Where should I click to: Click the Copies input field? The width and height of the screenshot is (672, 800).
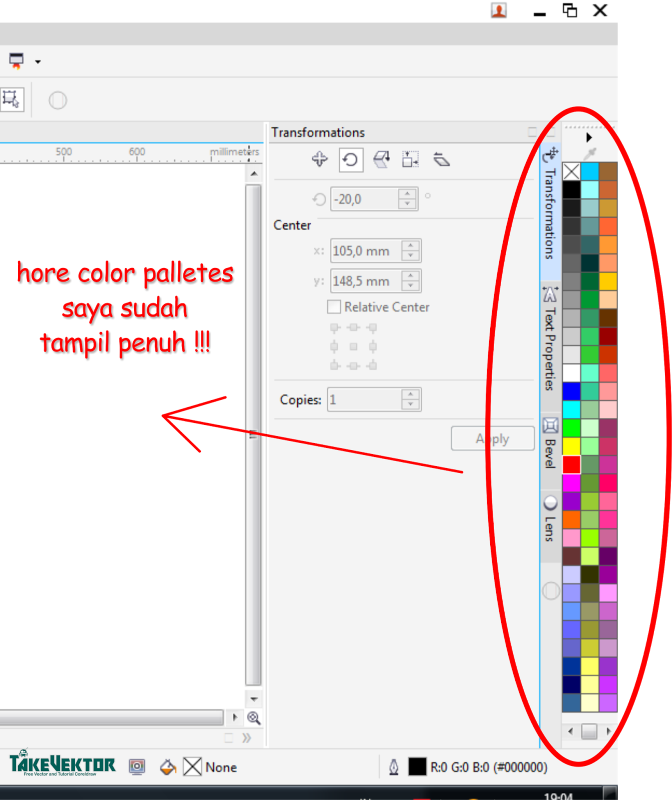click(364, 399)
